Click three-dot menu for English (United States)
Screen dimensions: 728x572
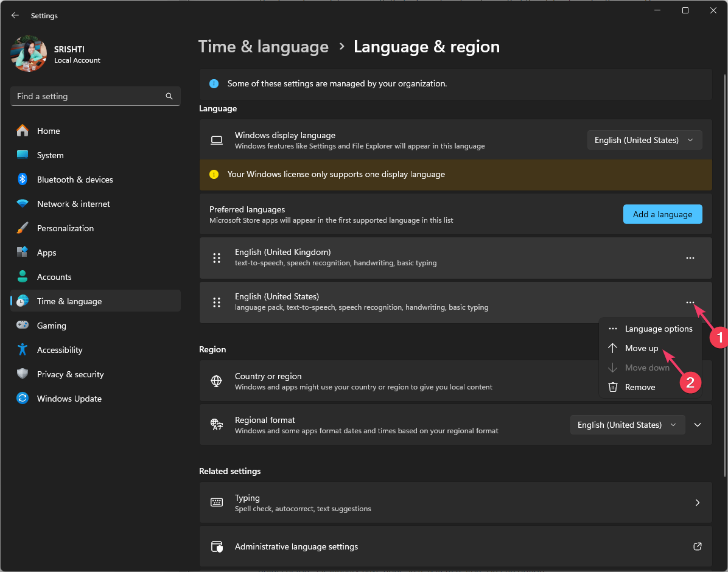pos(690,302)
